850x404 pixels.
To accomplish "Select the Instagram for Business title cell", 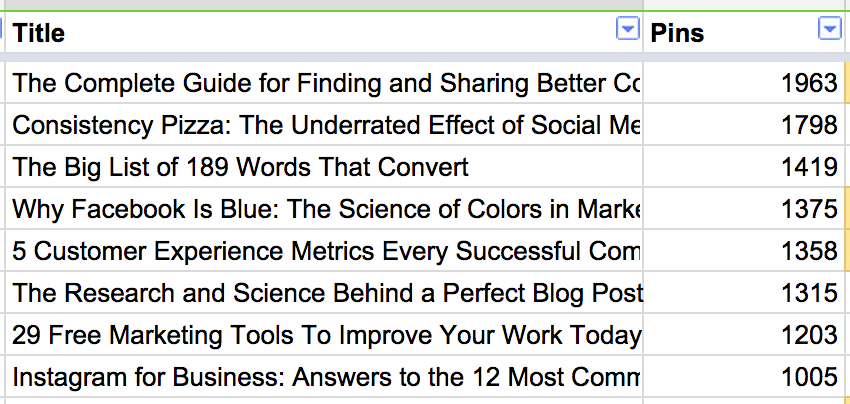I will [324, 376].
